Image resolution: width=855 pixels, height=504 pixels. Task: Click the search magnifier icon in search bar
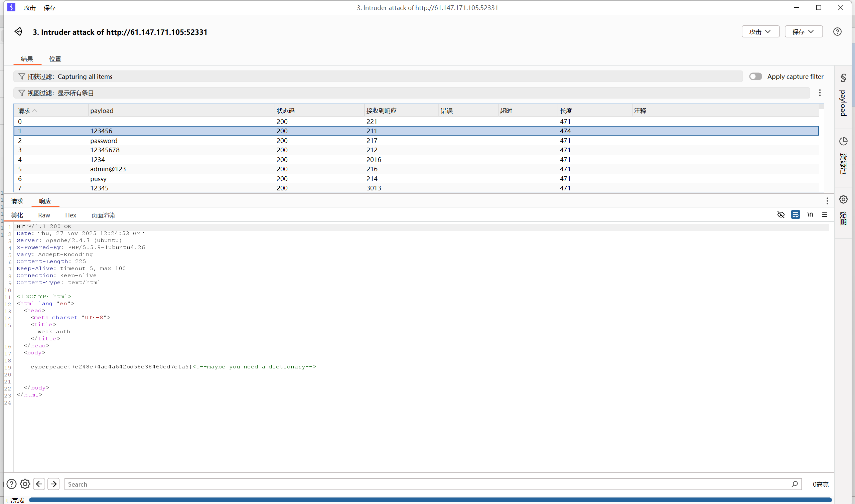click(x=794, y=484)
